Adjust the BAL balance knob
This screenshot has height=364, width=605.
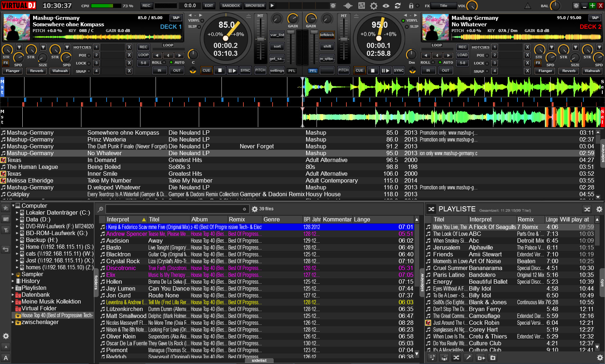(x=555, y=6)
